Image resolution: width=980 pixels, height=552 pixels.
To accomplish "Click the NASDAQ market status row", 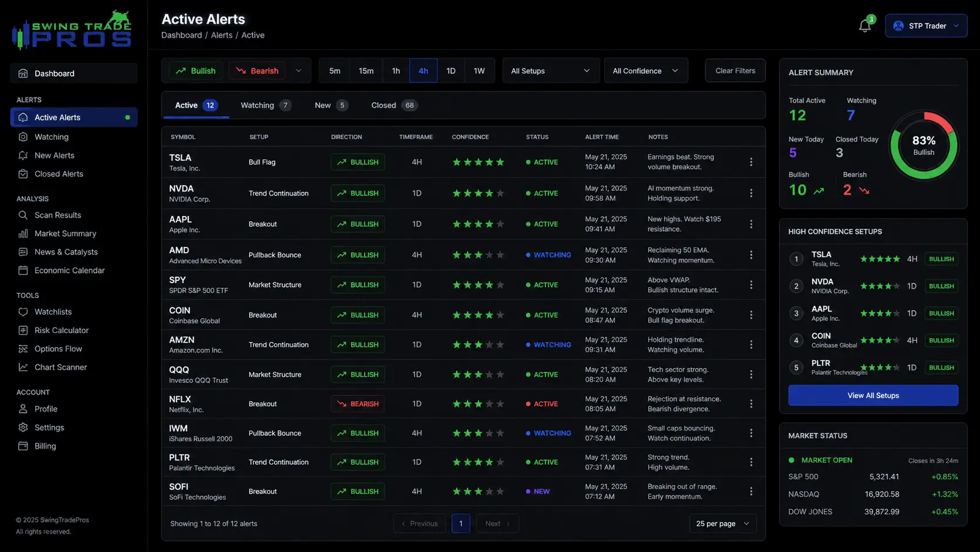I will click(873, 495).
